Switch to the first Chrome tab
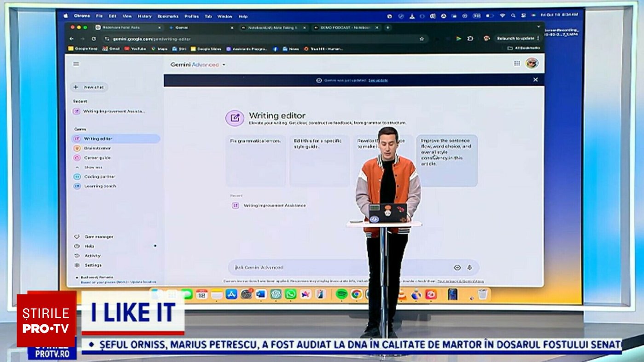The image size is (644, 362). 128,28
